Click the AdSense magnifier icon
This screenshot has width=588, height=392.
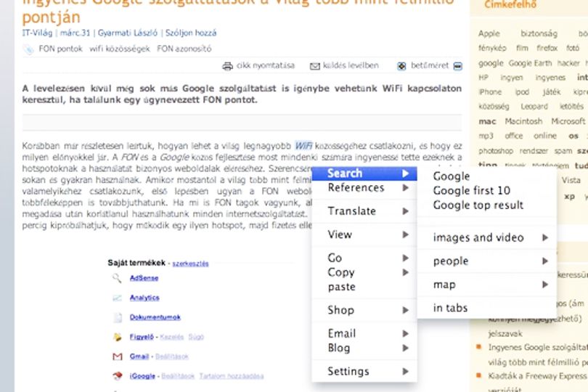[x=117, y=278]
